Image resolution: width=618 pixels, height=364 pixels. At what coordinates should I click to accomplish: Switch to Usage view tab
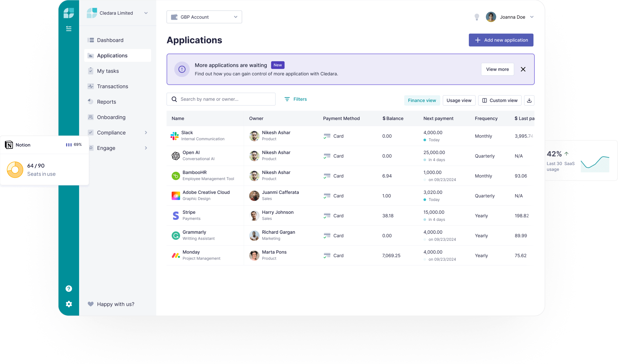pyautogui.click(x=459, y=100)
